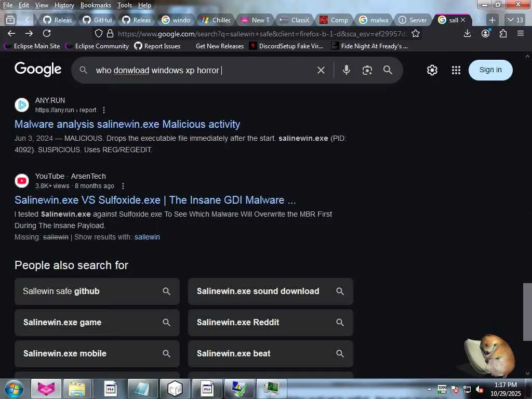
Task: Open the Firefox View icon left of tabs
Action: [10, 20]
